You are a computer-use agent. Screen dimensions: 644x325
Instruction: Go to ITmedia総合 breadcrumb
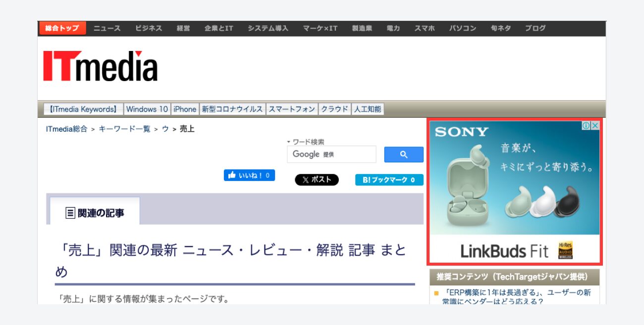66,129
